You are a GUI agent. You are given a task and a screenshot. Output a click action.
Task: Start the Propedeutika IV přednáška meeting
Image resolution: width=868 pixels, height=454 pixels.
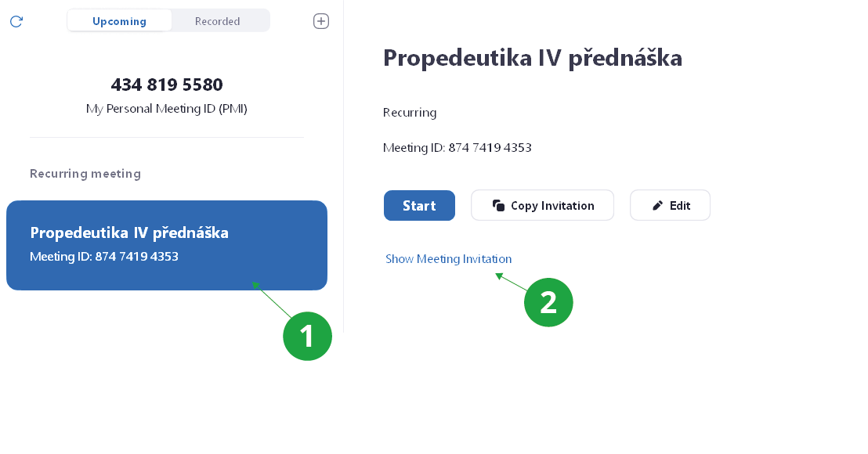click(419, 206)
